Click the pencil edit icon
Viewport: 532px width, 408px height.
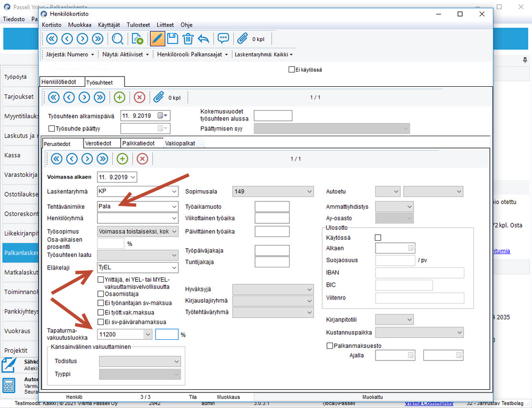click(x=157, y=38)
